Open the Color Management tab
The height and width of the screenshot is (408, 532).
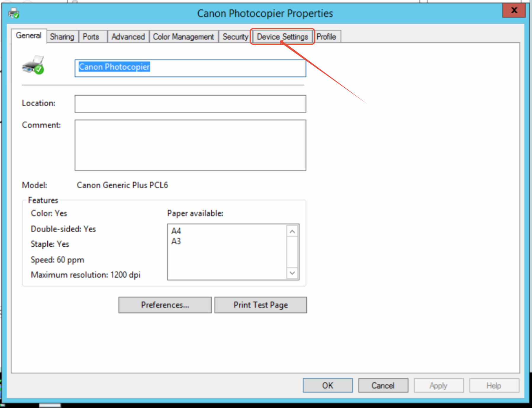184,37
